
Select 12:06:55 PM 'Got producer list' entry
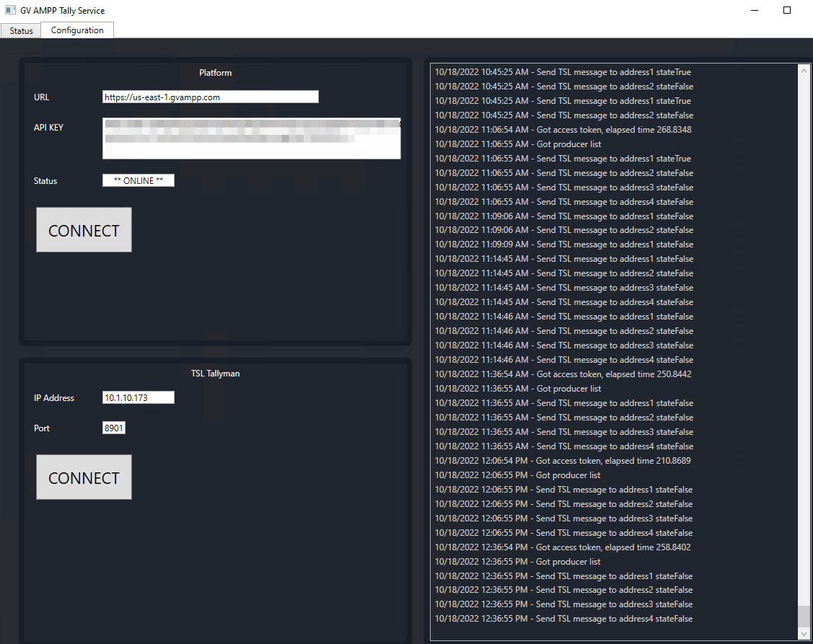517,475
